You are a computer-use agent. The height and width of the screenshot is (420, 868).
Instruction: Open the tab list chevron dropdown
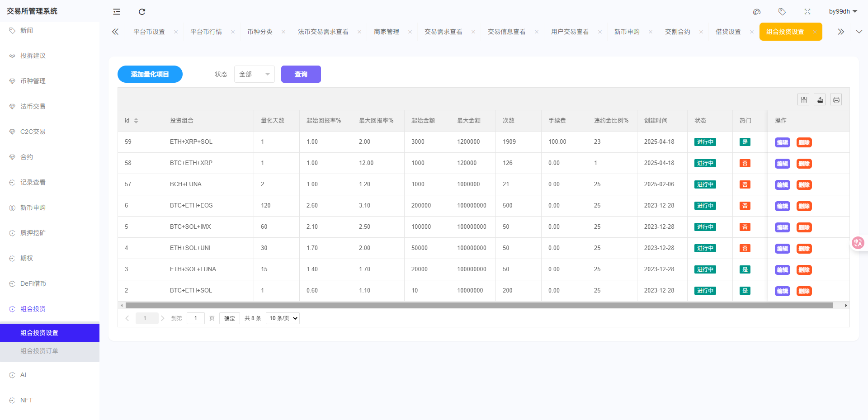[x=859, y=32]
